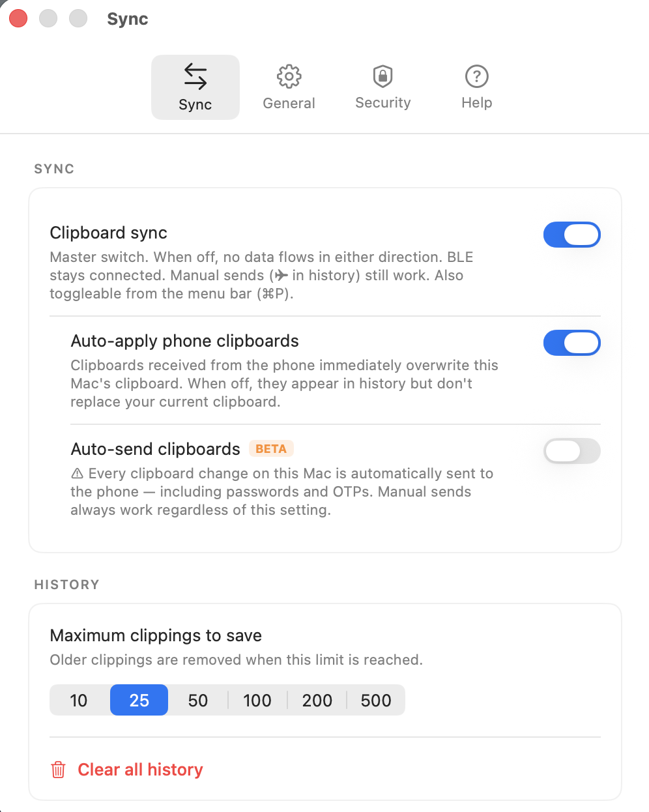The height and width of the screenshot is (812, 649).
Task: Open the Security tab
Action: click(382, 87)
